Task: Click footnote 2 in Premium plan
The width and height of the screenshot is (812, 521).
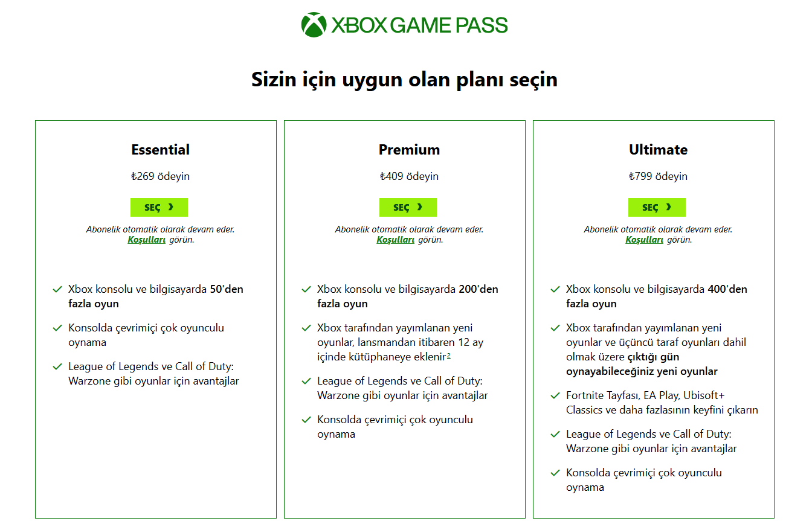Action: (x=449, y=356)
